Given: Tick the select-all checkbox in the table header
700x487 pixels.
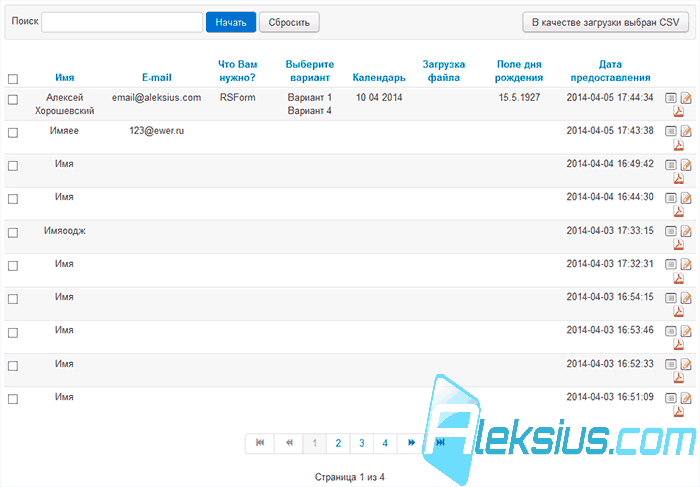Looking at the screenshot, I should coord(13,79).
